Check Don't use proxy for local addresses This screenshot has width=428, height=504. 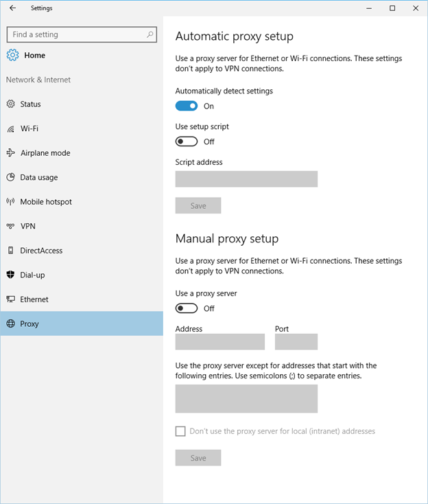[x=180, y=431]
